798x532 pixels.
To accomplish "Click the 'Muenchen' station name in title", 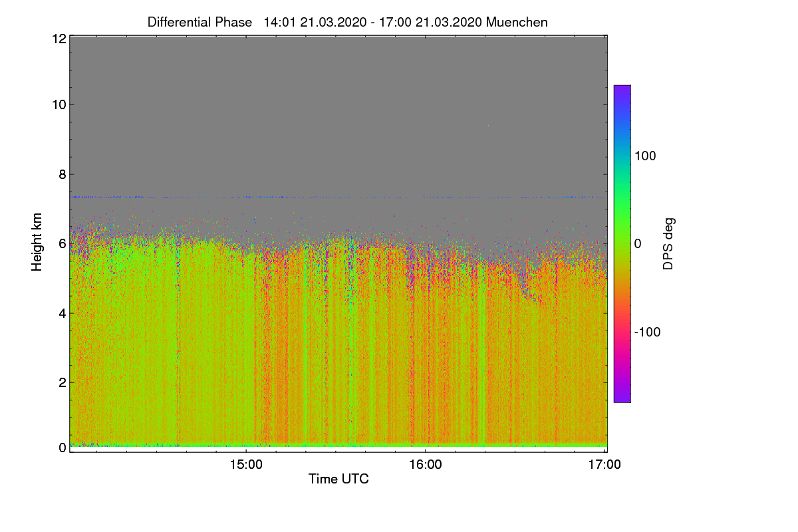I will click(x=517, y=22).
